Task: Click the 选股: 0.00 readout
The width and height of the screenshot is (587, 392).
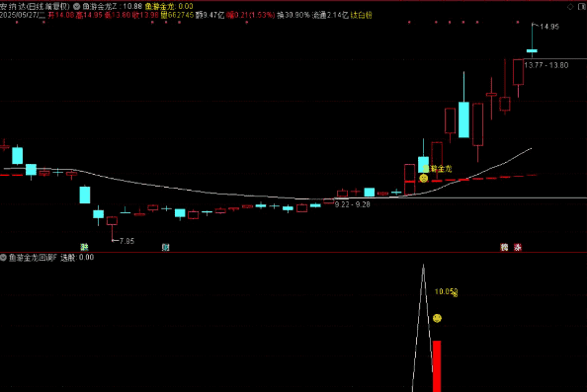Action: coord(77,258)
